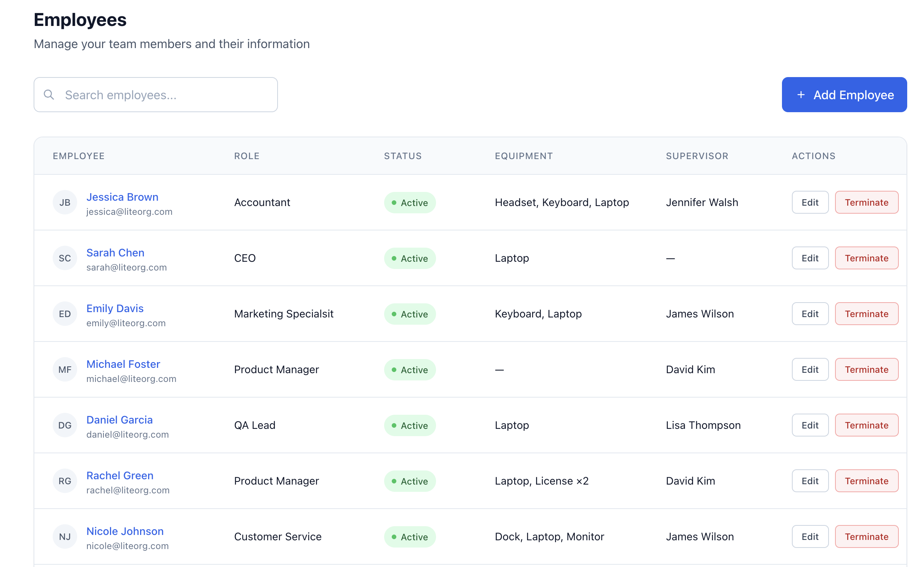
Task: Open Sarah Chen's profile link
Action: [x=115, y=253]
